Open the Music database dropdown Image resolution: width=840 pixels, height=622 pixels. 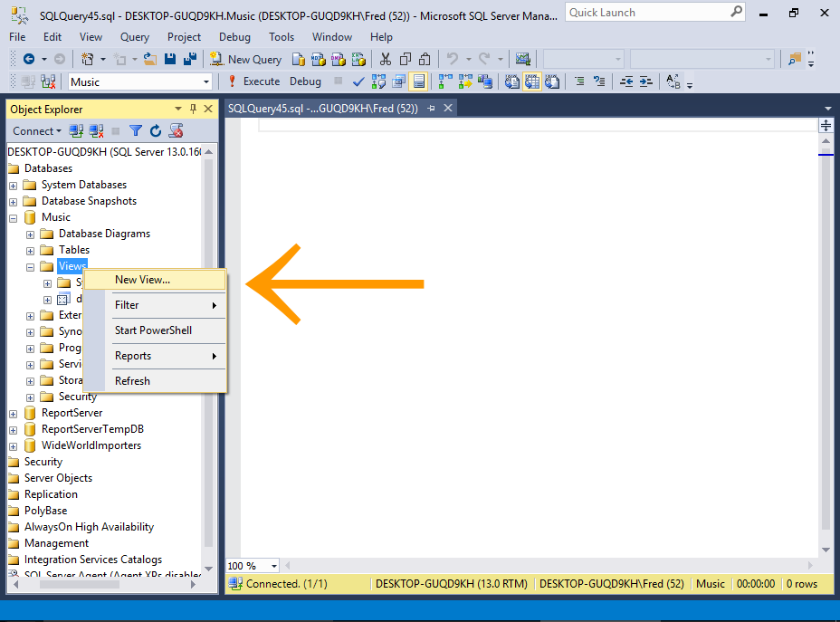(x=206, y=81)
